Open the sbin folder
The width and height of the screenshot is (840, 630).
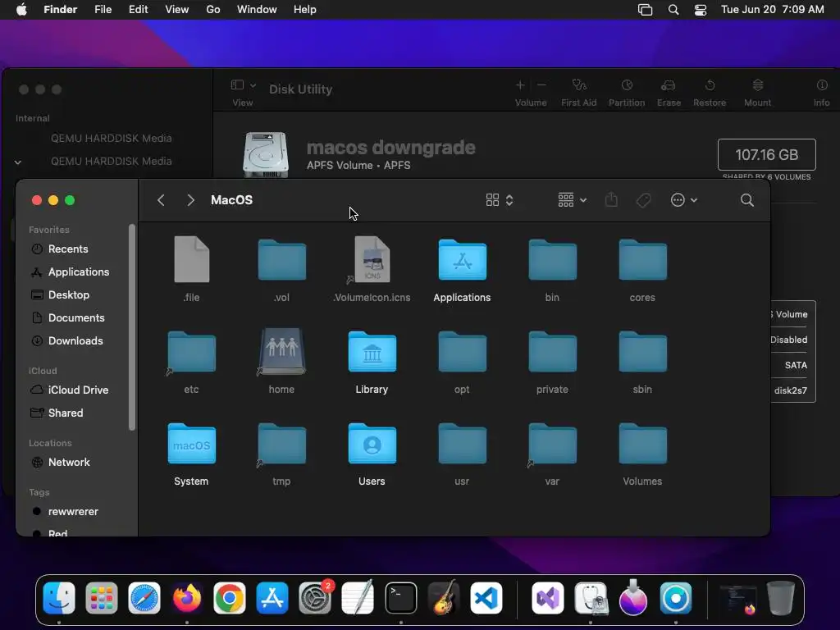tap(643, 352)
